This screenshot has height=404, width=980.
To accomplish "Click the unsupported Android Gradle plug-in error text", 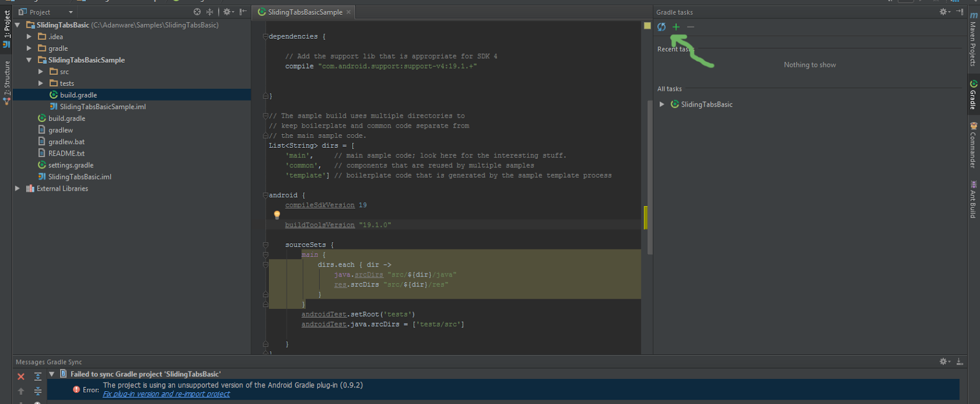I will pos(233,385).
